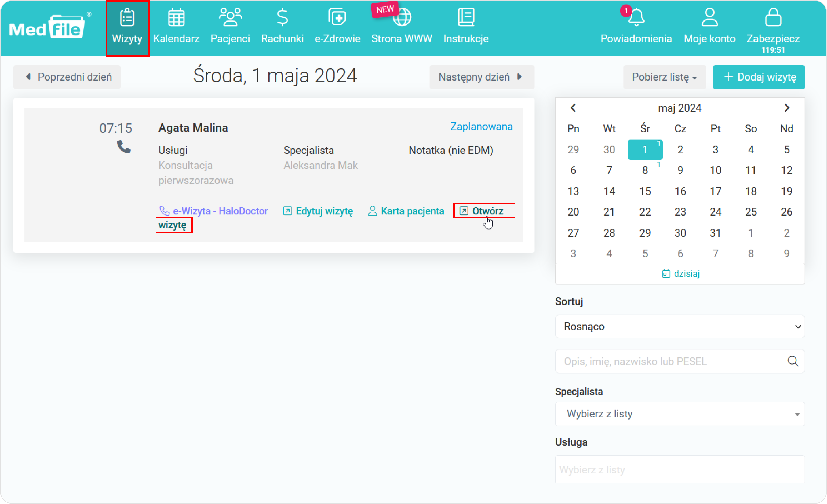
Task: Open Usługa Wybierz z listy field
Action: click(x=680, y=469)
